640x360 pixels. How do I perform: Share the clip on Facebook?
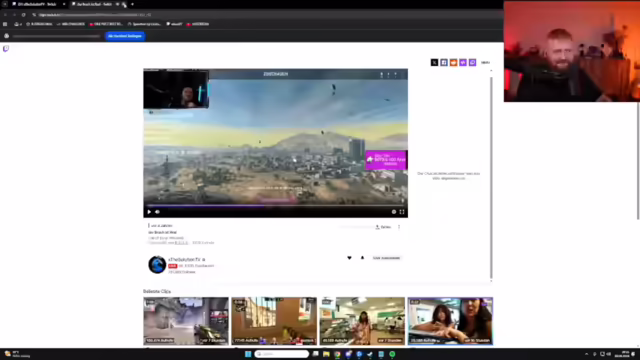click(444, 62)
